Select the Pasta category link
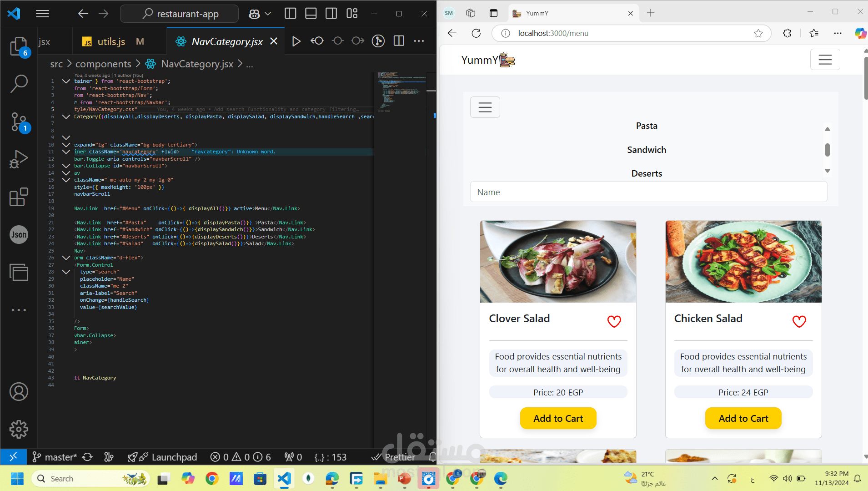Image resolution: width=868 pixels, height=491 pixels. coord(647,126)
